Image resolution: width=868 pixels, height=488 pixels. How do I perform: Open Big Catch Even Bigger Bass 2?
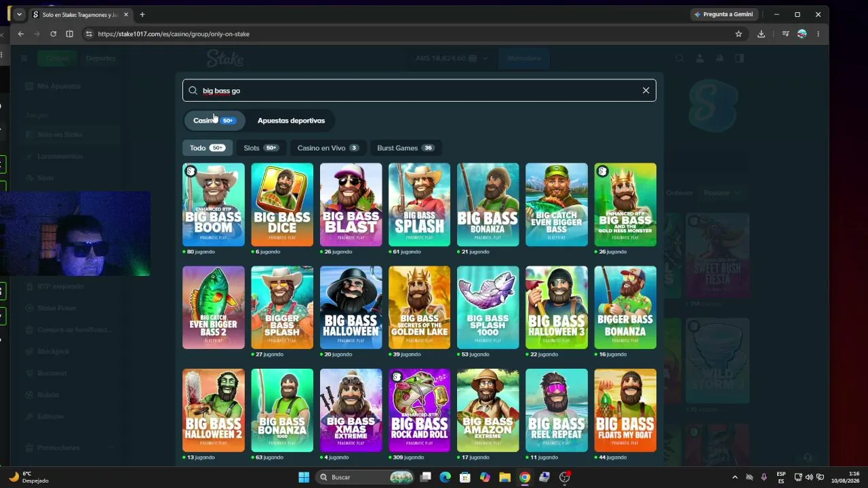pyautogui.click(x=214, y=308)
